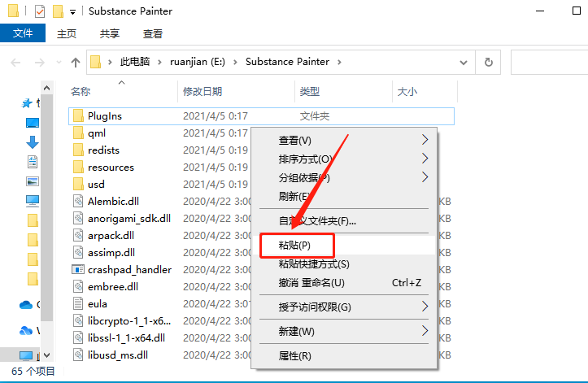Click the properties checkmark icon in title bar
The width and height of the screenshot is (588, 383).
[x=39, y=11]
